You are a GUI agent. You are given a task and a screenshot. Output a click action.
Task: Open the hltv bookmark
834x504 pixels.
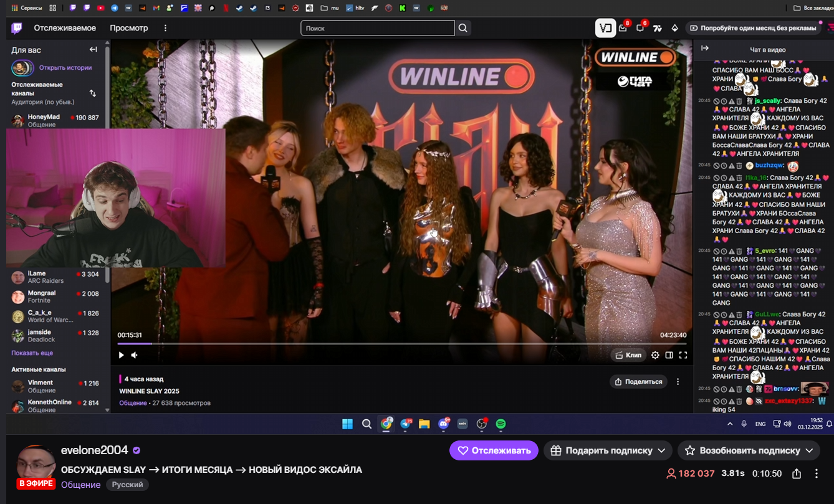coord(355,8)
